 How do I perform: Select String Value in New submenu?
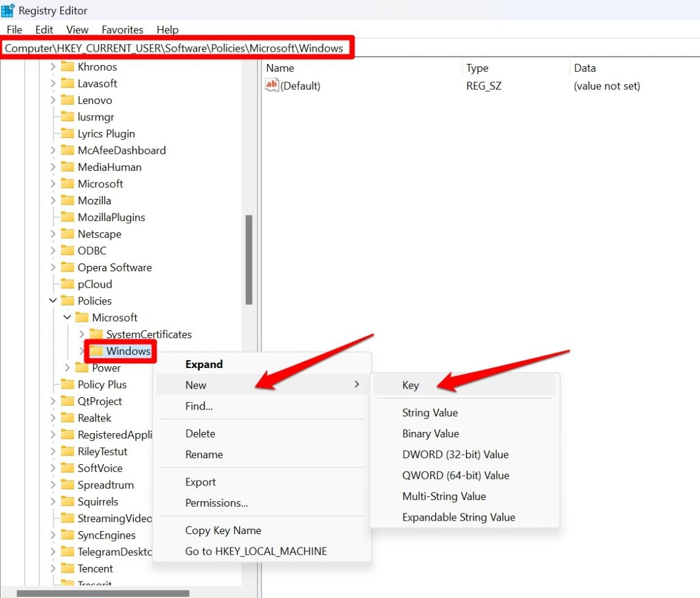tap(464, 413)
